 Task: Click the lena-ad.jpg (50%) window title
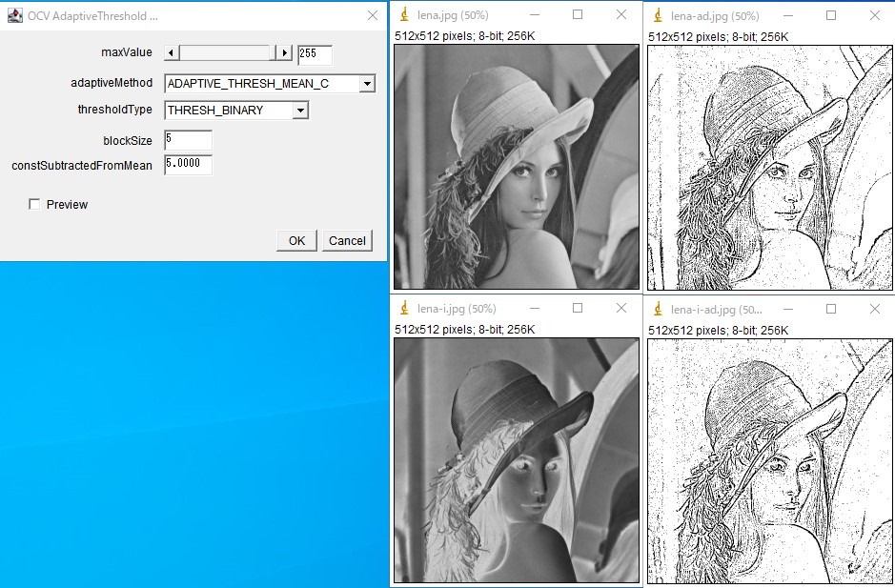click(715, 16)
